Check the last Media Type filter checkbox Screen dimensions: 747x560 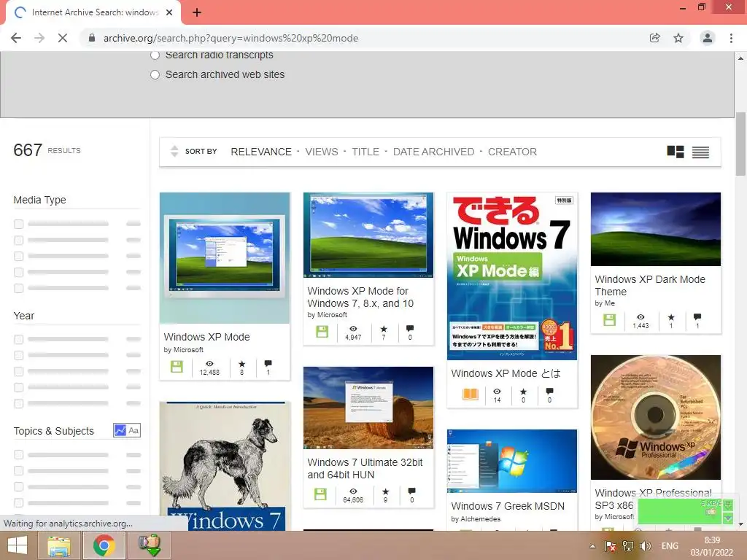pos(18,288)
